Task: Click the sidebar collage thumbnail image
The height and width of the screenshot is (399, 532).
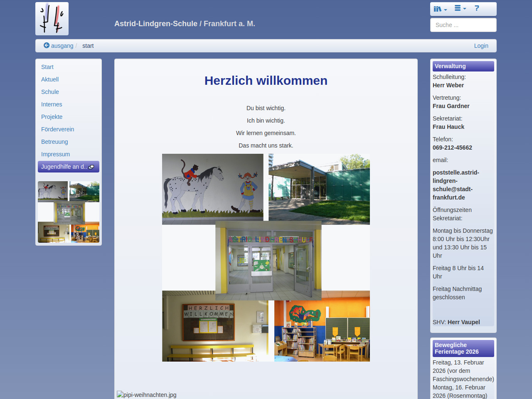Action: (69, 212)
